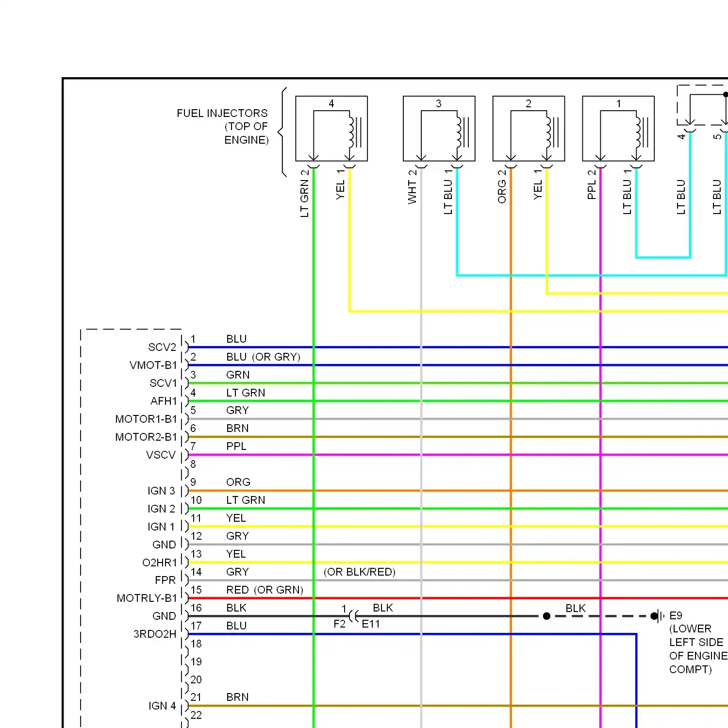Image resolution: width=728 pixels, height=728 pixels.
Task: Click the MOTRLY-B1 pin label
Action: click(x=147, y=598)
